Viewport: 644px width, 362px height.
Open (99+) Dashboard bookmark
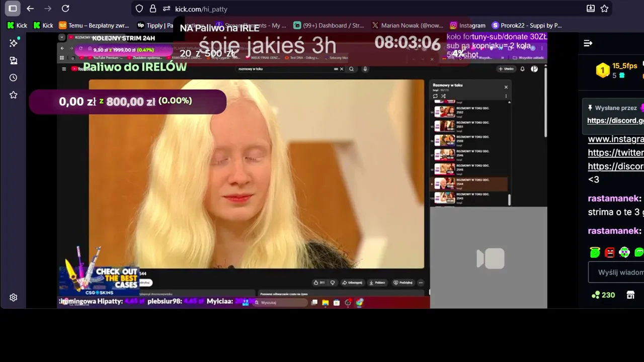tap(329, 25)
